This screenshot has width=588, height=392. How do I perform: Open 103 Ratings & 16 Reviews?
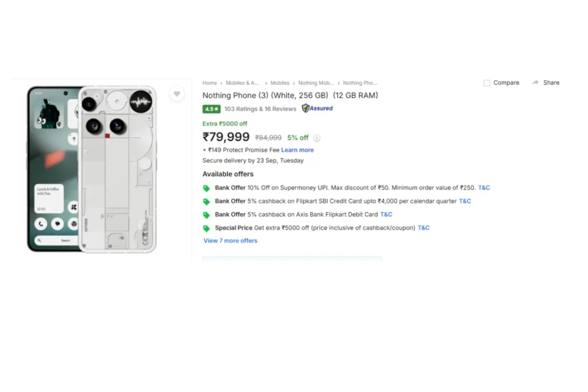click(x=260, y=109)
